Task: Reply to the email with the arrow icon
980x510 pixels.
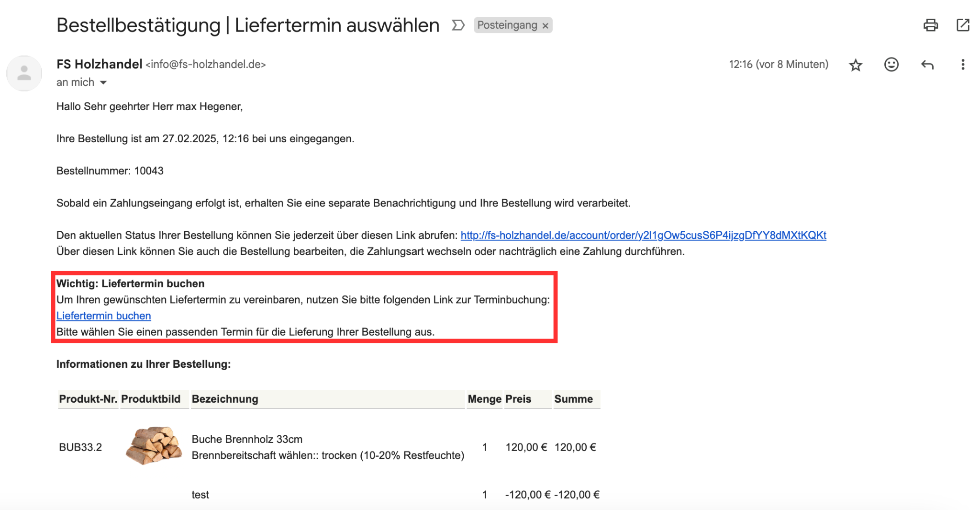Action: click(927, 65)
